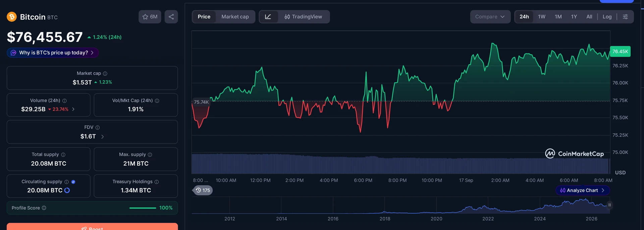
Task: Click the $29.25B volume value
Action: click(33, 109)
